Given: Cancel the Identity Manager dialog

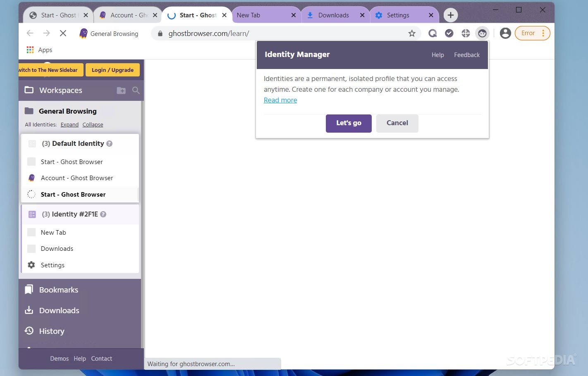Looking at the screenshot, I should click(397, 123).
